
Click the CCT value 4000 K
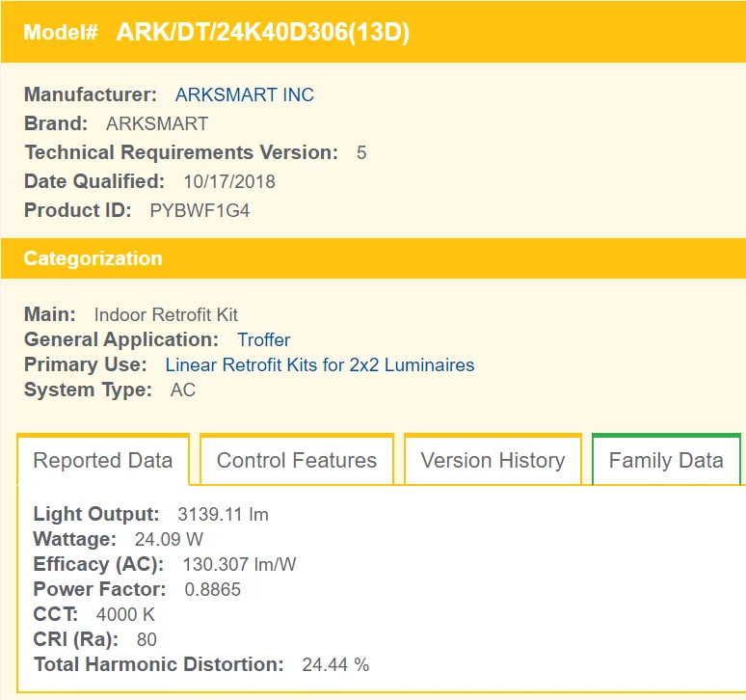click(125, 614)
